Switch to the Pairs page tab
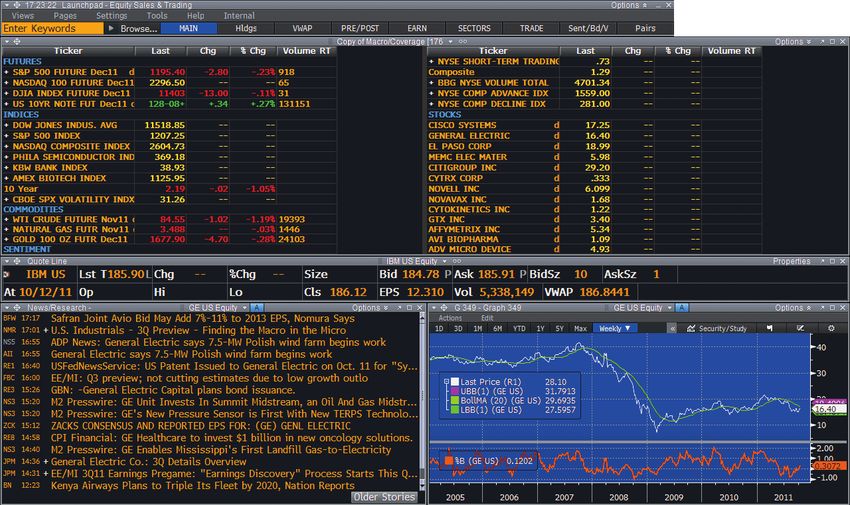 tap(645, 28)
